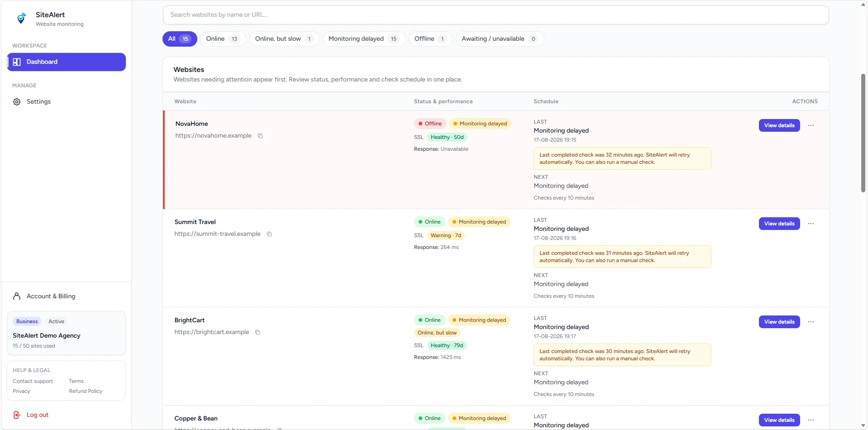
Task: Open the Dashboard sidebar item
Action: [67, 62]
